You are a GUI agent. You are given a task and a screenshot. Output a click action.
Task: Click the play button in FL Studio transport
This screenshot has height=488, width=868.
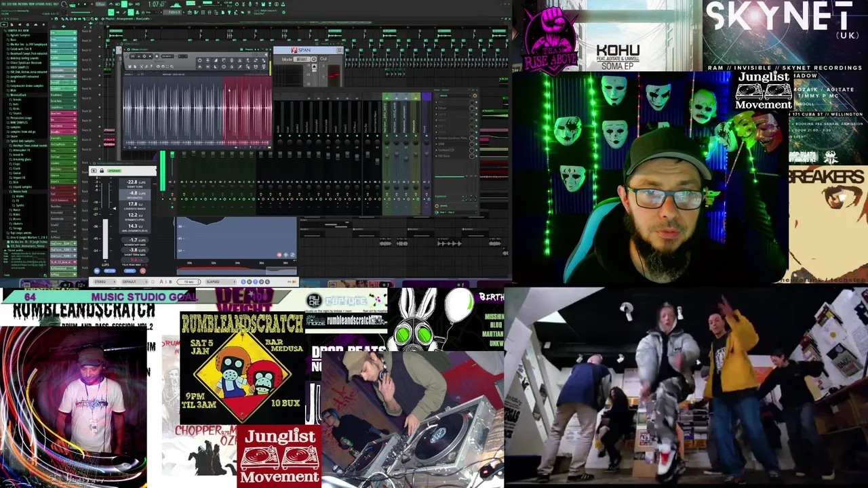click(79, 4)
